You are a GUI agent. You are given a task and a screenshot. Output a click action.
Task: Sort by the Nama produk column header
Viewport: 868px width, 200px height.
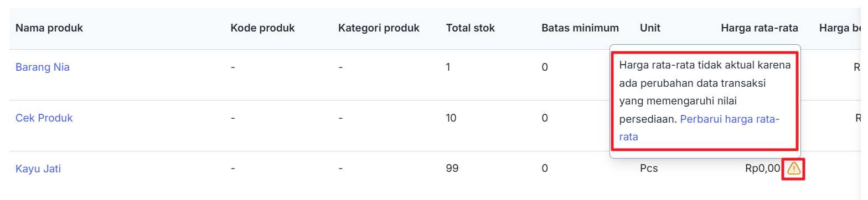tap(49, 28)
